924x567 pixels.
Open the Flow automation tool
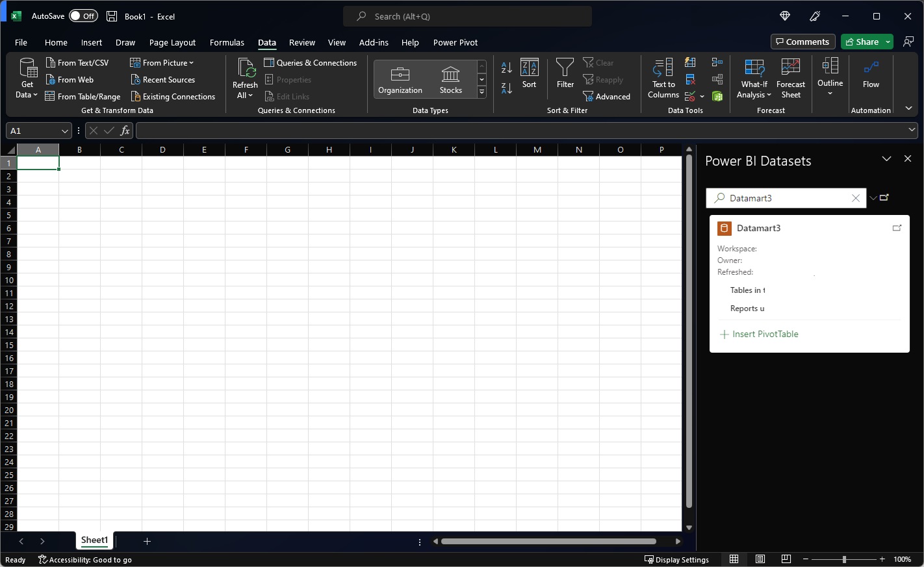click(x=871, y=78)
